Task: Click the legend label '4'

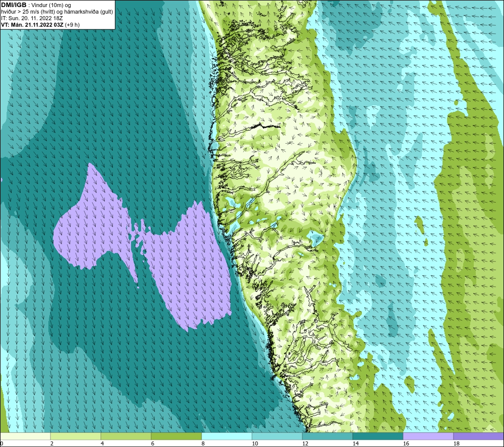Action: point(102,443)
